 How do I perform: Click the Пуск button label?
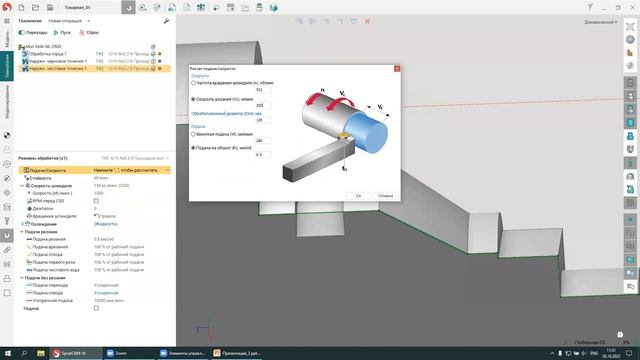(65, 32)
